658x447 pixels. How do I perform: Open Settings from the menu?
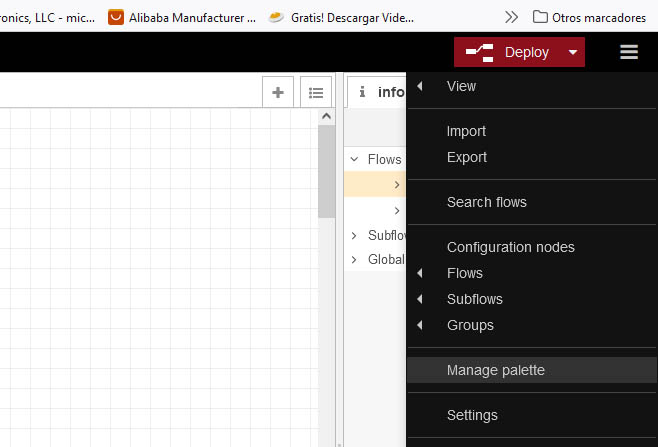click(x=532, y=415)
